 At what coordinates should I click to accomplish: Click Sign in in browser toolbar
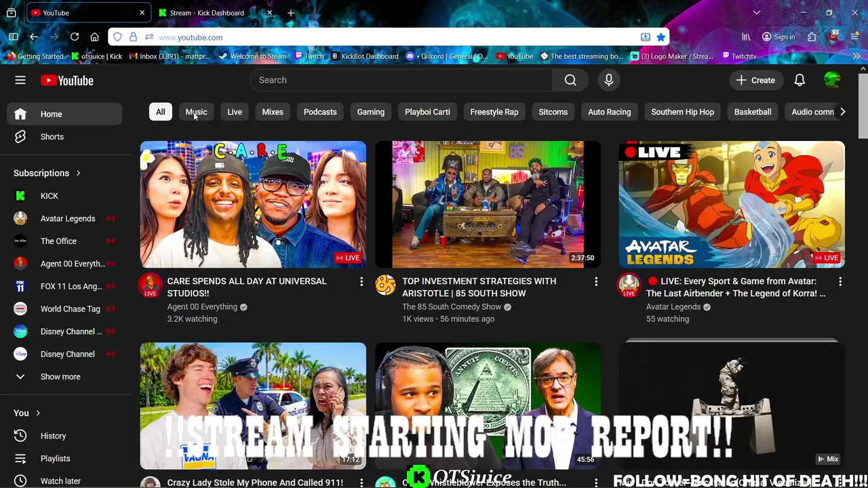tap(778, 37)
